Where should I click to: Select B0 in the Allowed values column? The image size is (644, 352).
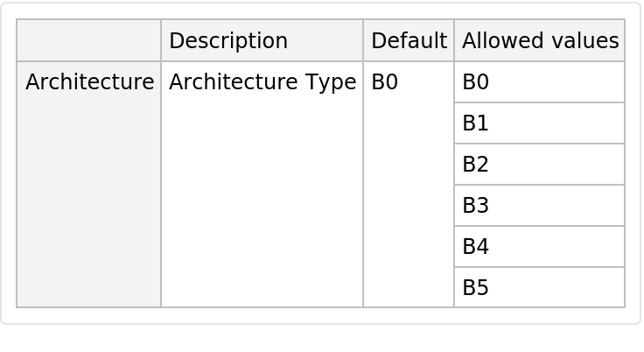475,82
